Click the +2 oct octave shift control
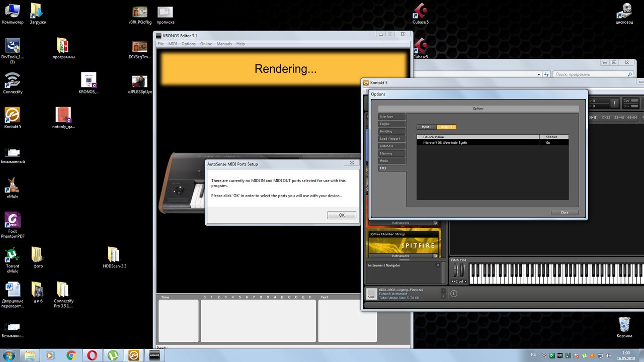 point(458,281)
